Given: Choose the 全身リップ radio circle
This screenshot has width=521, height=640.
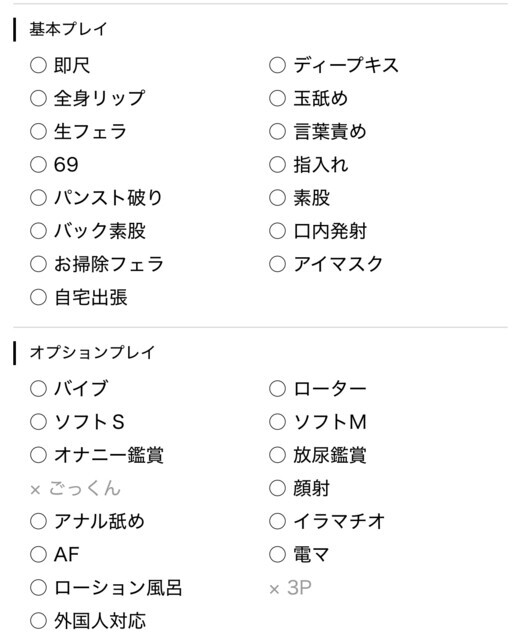Looking at the screenshot, I should pos(38,98).
